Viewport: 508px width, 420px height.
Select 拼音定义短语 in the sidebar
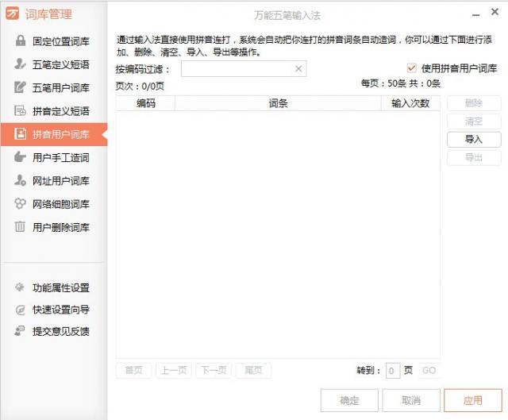54,111
